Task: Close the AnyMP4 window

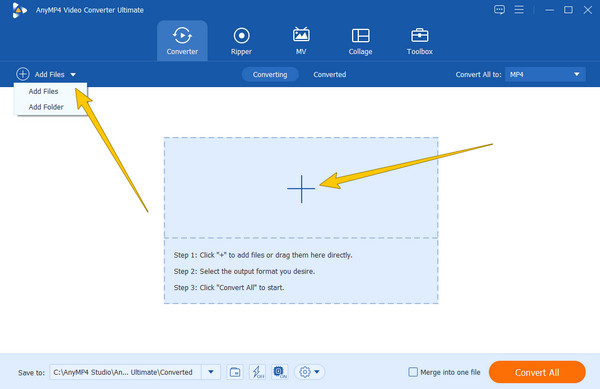Action: point(588,10)
